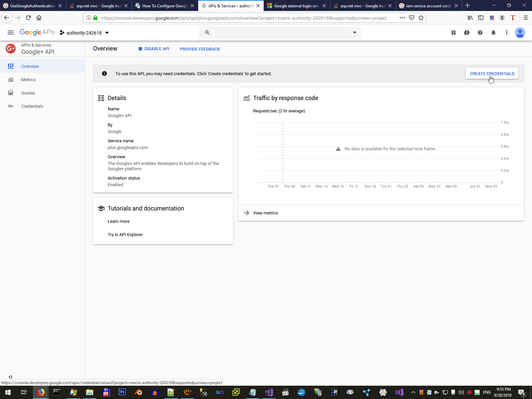Click Disable API

pos(154,49)
